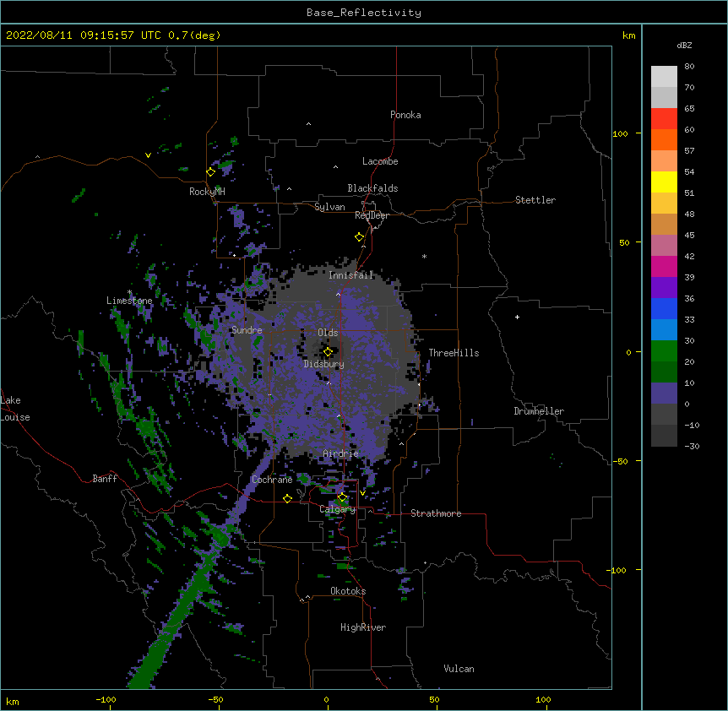The width and height of the screenshot is (728, 711).
Task: Click the asterisk marker above Limestone label
Action: (x=129, y=292)
